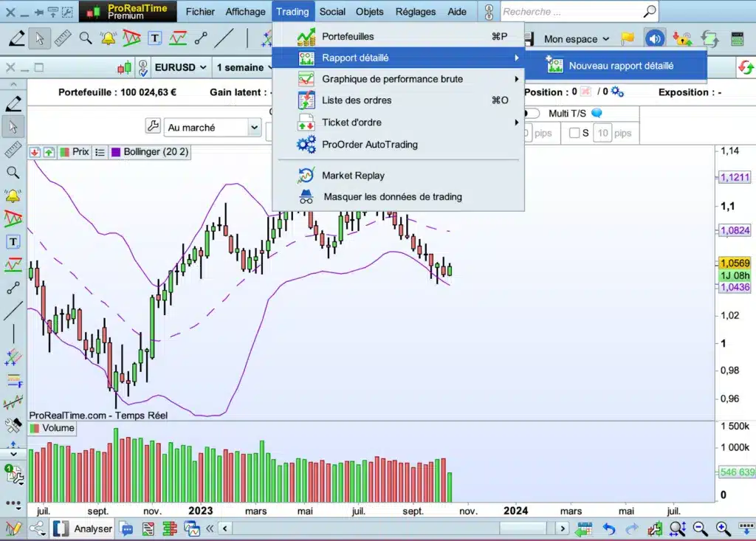This screenshot has width=756, height=541.
Task: Click the wrench settings icon near order type
Action: [153, 127]
